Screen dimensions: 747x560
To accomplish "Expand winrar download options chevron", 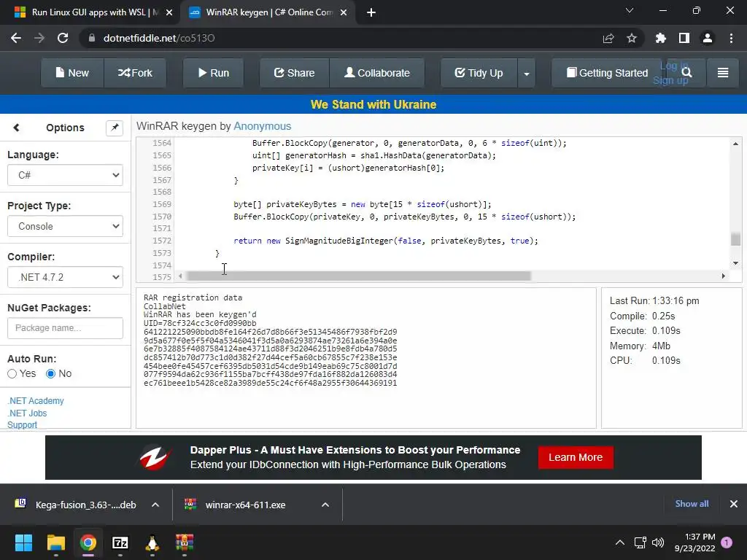I will [325, 505].
